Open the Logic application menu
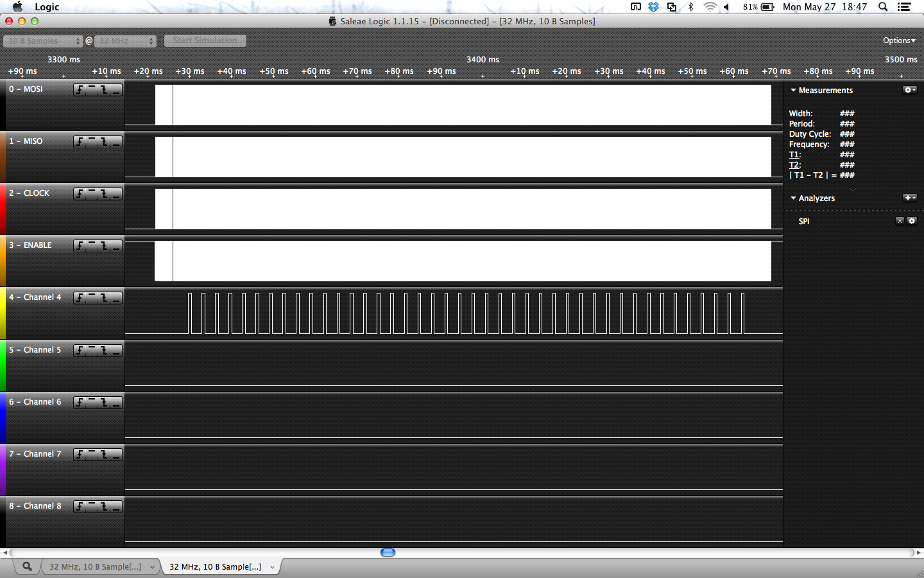The height and width of the screenshot is (578, 924). (x=47, y=6)
